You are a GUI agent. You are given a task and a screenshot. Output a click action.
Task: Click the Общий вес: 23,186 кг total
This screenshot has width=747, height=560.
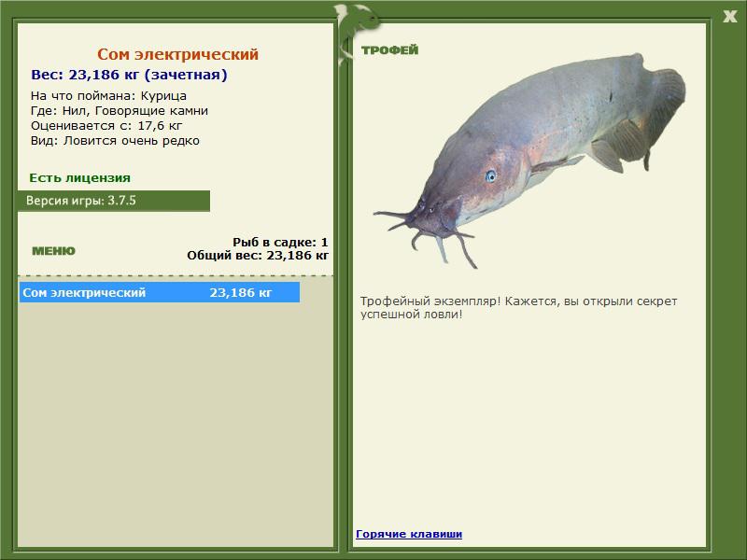point(258,256)
